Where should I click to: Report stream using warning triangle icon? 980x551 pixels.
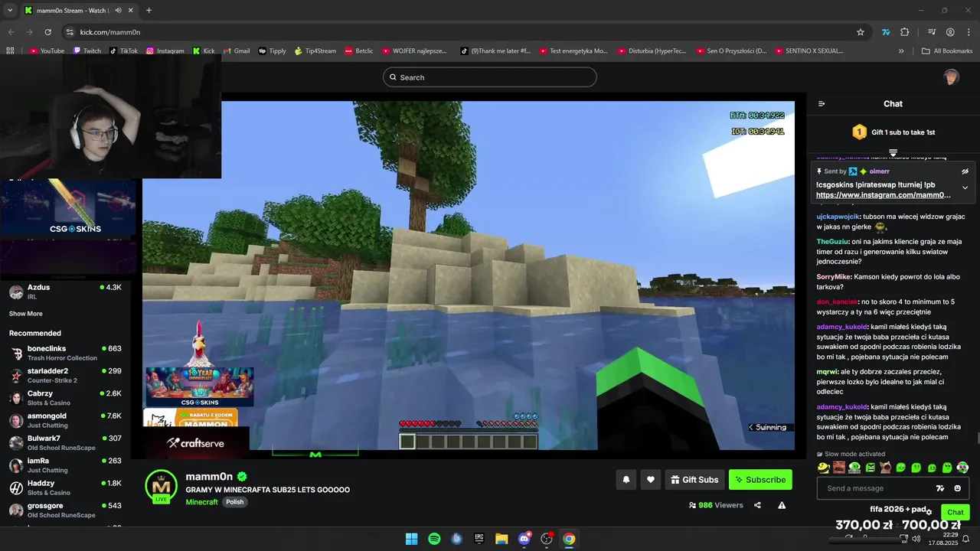[x=782, y=505]
